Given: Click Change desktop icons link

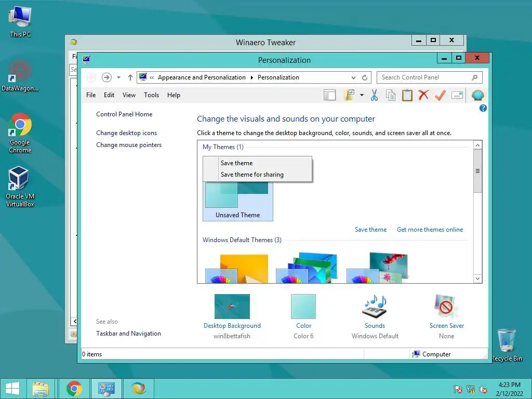Looking at the screenshot, I should 127,133.
